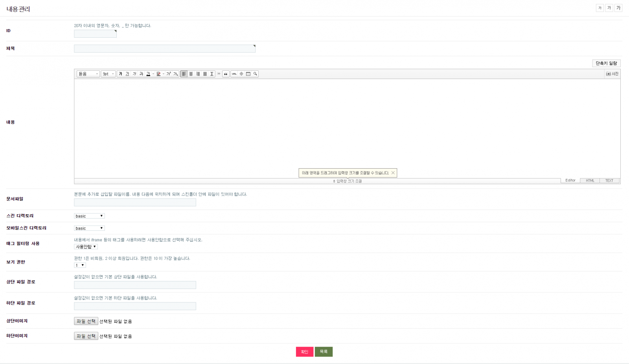Open the 돋움 font family dropdown
The image size is (629, 364).
pyautogui.click(x=88, y=74)
